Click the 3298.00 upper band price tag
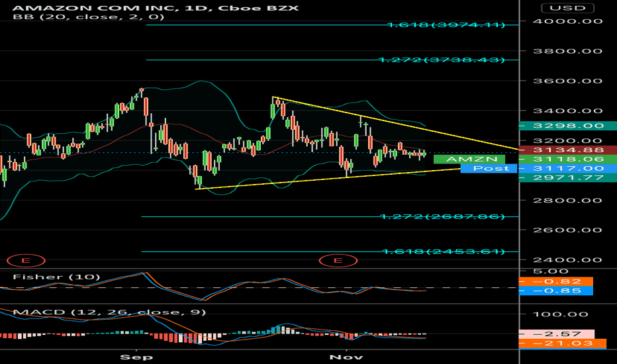617x364 pixels. tap(568, 126)
